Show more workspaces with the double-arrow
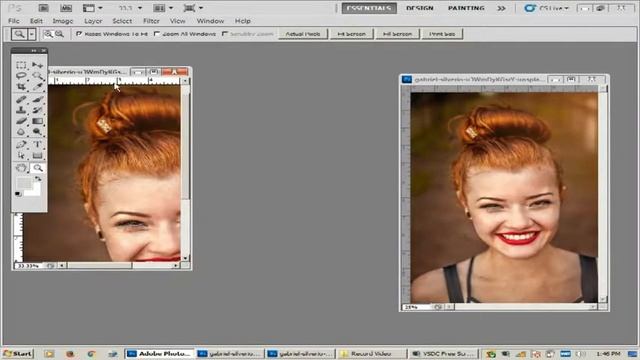The height and width of the screenshot is (360, 640). pos(501,8)
